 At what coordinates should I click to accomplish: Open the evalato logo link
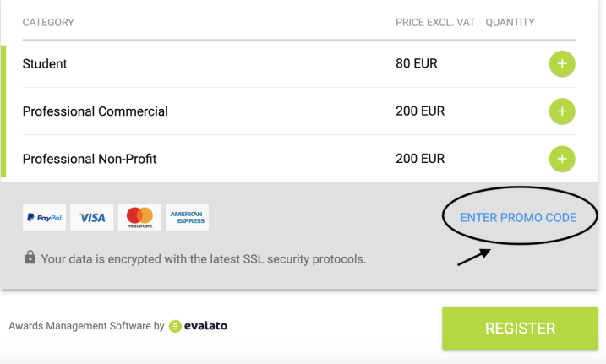pos(199,326)
